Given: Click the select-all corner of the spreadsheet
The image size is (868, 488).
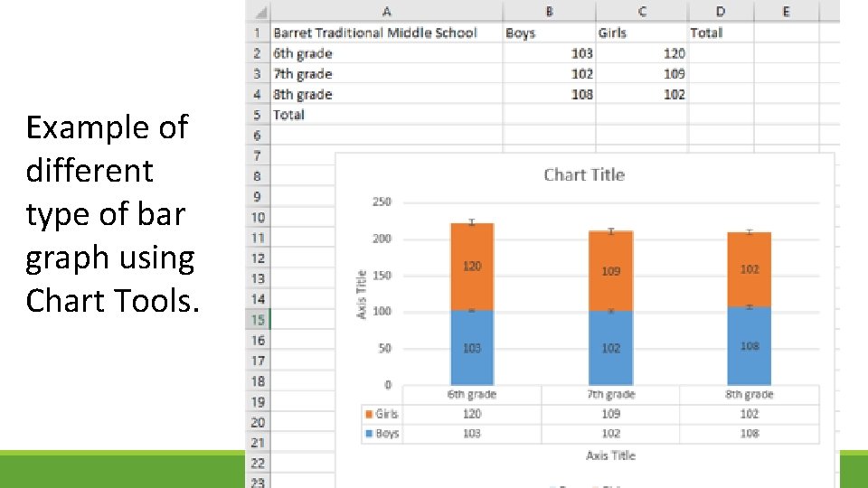Looking at the screenshot, I should [258, 12].
